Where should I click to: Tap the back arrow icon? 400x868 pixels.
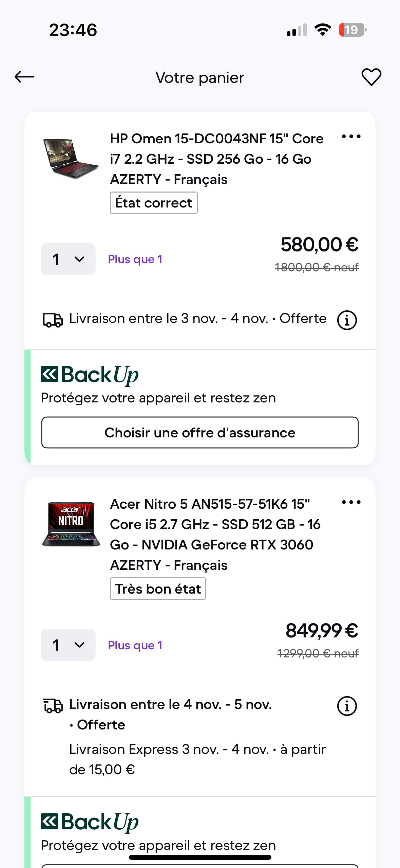[24, 77]
